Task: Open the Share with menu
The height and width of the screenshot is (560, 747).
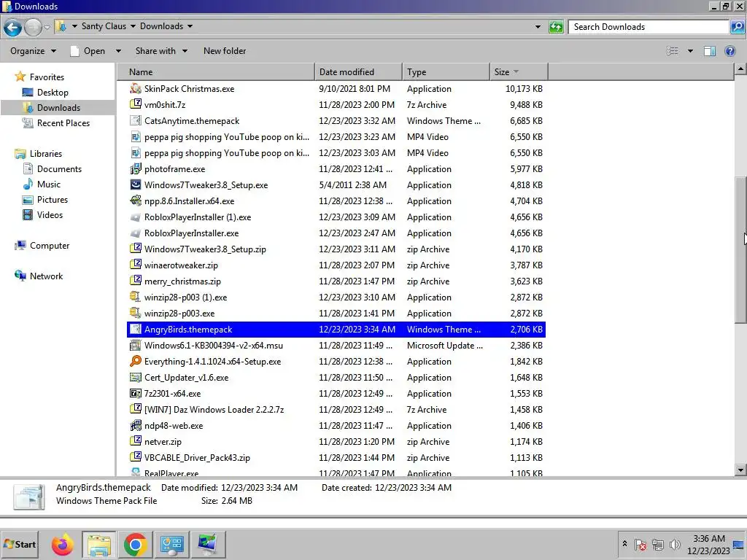Action: (x=161, y=51)
